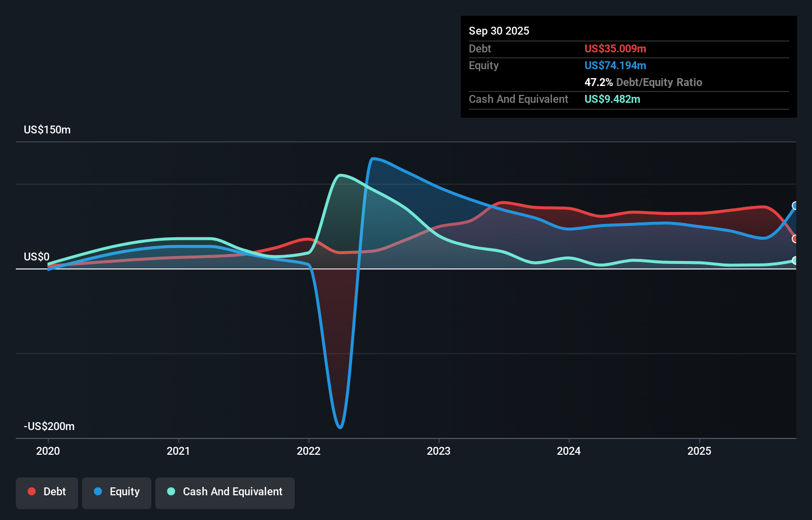Toggle the Debt series legend button
The image size is (812, 520).
point(47,493)
